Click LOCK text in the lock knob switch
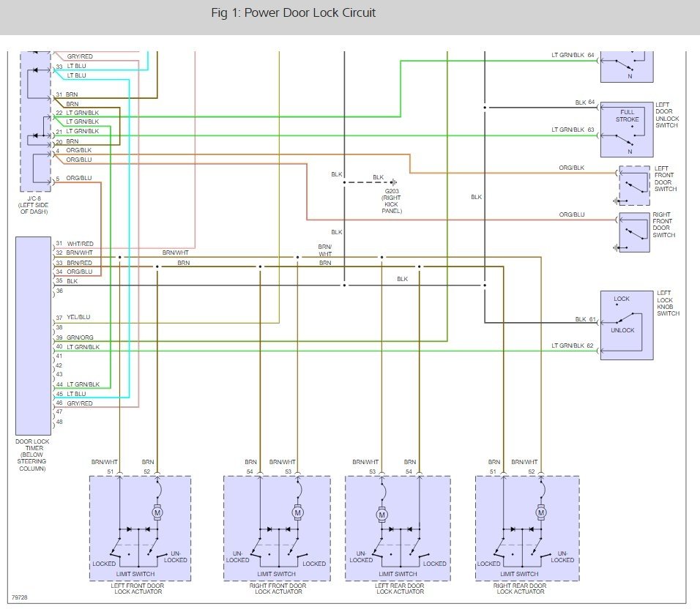 point(622,299)
